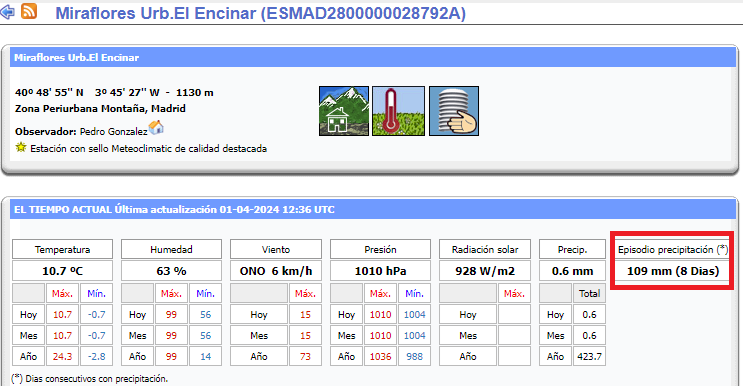The height and width of the screenshot is (386, 743).
Task: Click yearly max wind value 73
Action: click(305, 356)
